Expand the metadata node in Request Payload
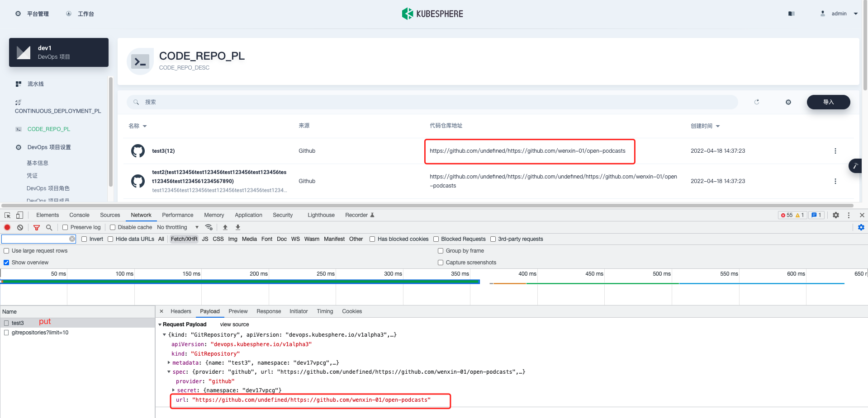This screenshot has width=868, height=418. [x=168, y=362]
